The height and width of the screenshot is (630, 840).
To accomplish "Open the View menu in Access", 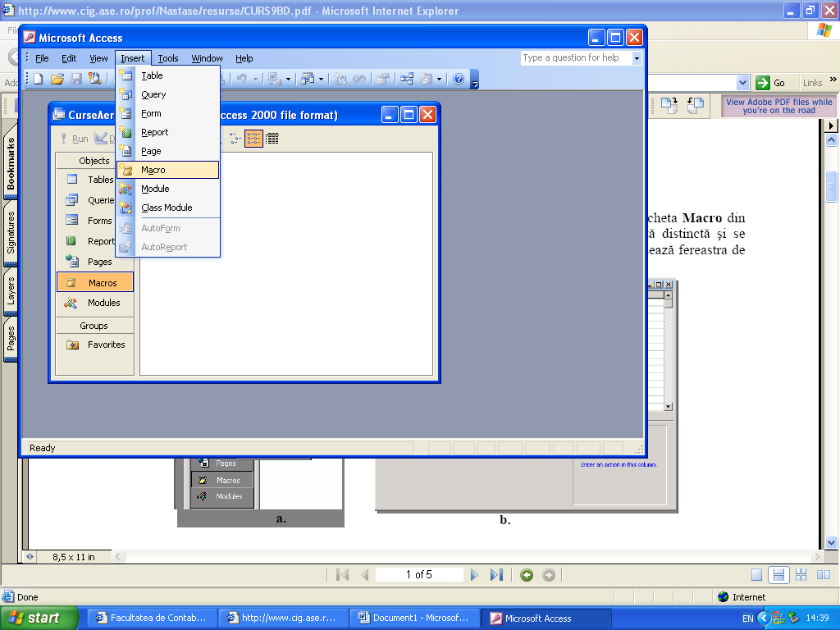I will coord(98,58).
